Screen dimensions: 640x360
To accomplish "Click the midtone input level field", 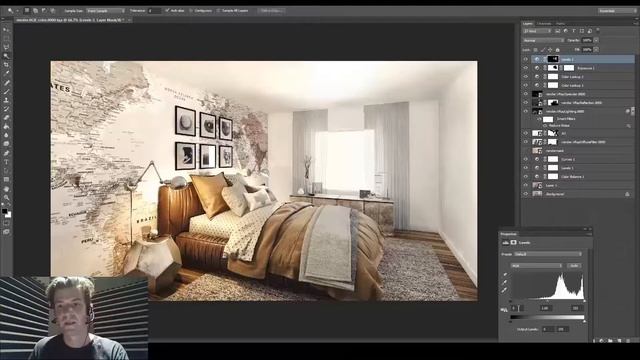I will coord(546,308).
